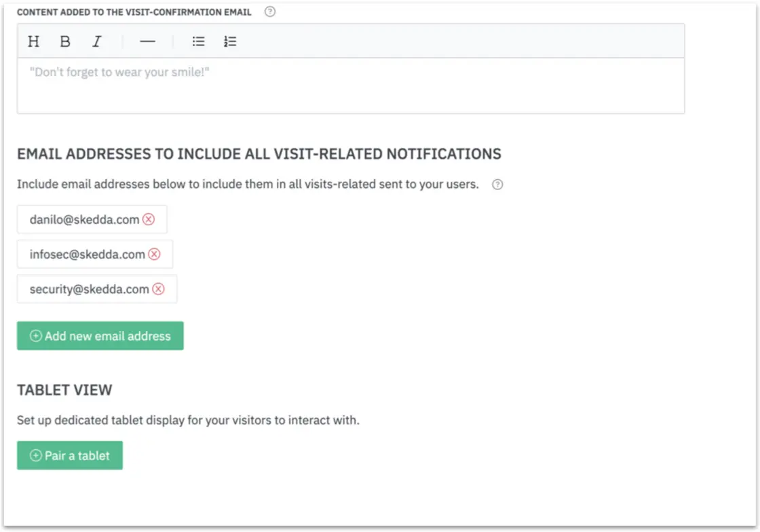Click the plus icon on Add new email address
The width and height of the screenshot is (760, 532).
35,335
